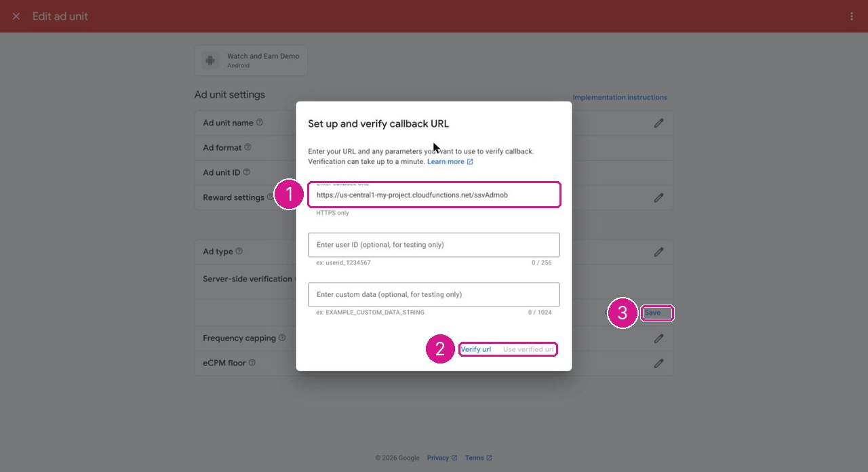This screenshot has width=868, height=472.
Task: Click the example userid_1234567 hint
Action: (343, 262)
